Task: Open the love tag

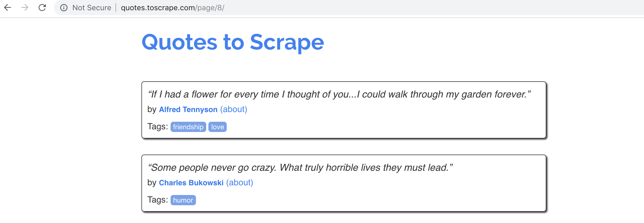Action: point(217,127)
